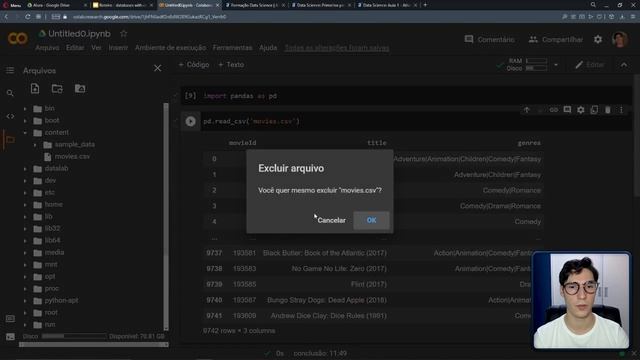The width and height of the screenshot is (640, 360).
Task: Collapse the header with chevron up
Action: (624, 65)
